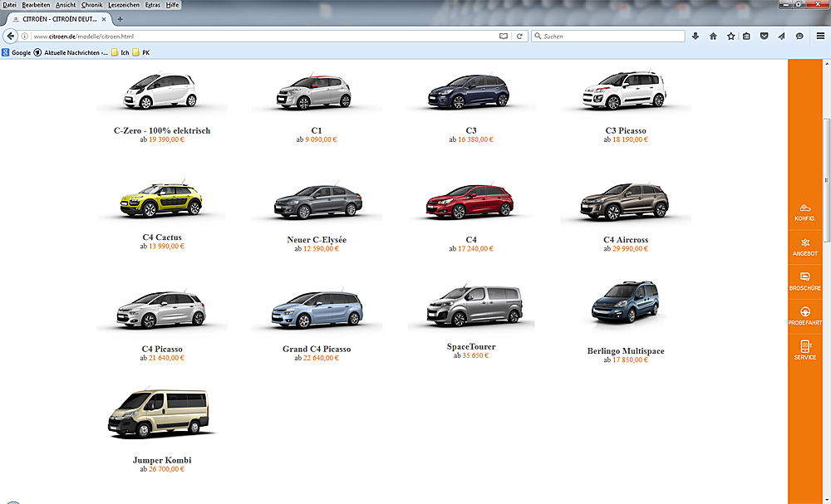831x504 pixels.
Task: Click the silver C4 Picasso image
Action: coord(162,310)
